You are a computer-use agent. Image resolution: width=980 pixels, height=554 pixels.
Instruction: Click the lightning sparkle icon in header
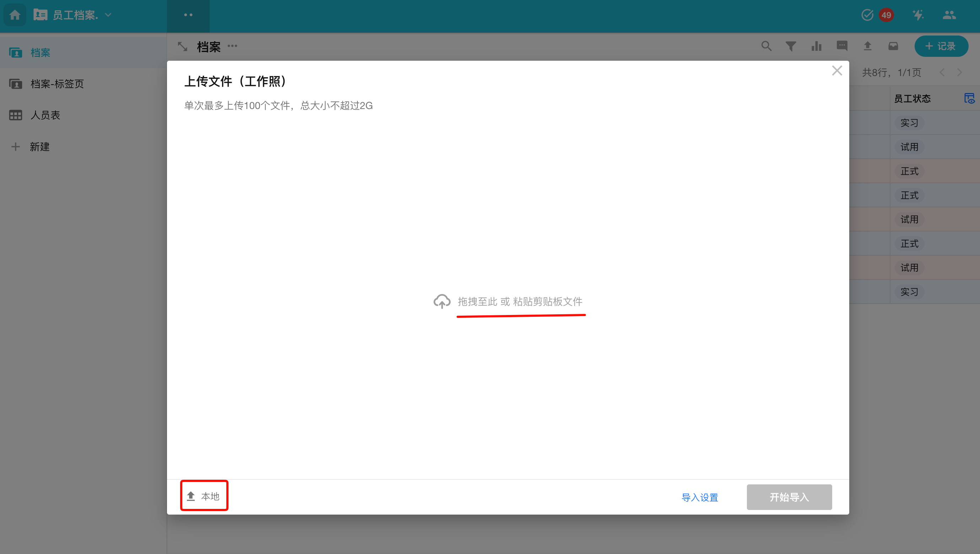[x=918, y=15]
